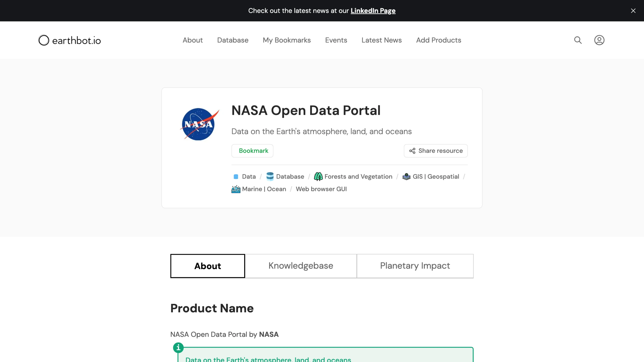This screenshot has width=644, height=362.
Task: Click the green info icon on the callout
Action: [x=178, y=347]
